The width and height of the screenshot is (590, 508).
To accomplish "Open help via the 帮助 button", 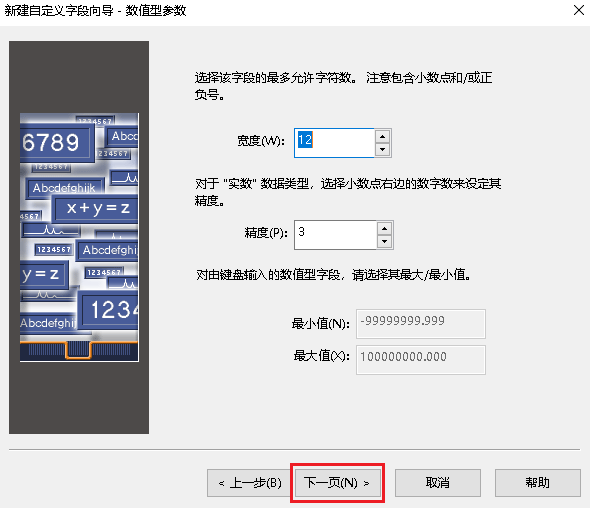I will click(x=538, y=483).
